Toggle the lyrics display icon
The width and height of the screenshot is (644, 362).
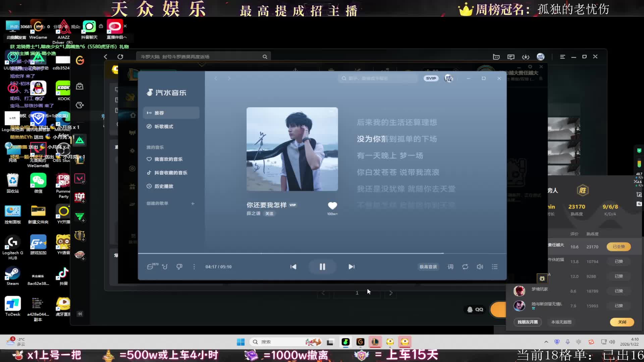coord(450,267)
